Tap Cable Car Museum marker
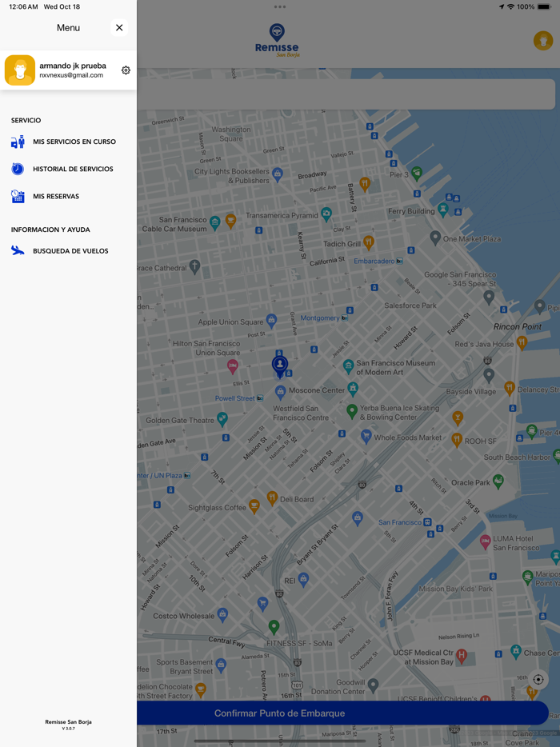The width and height of the screenshot is (560, 747). tap(215, 223)
